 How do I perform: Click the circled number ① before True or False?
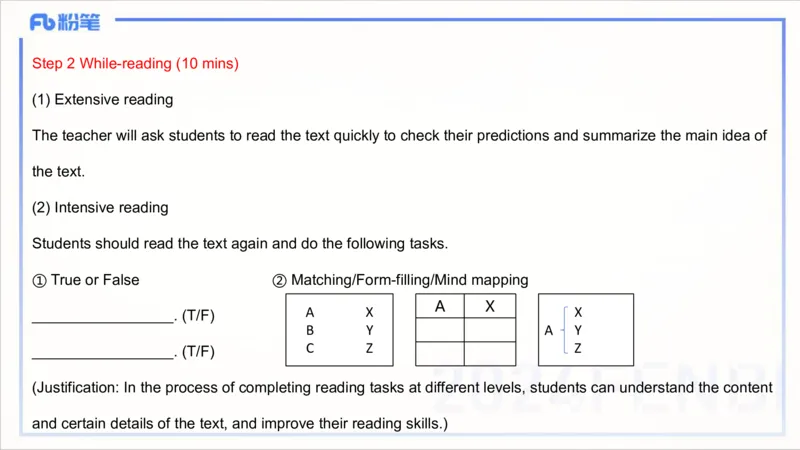tap(39, 280)
